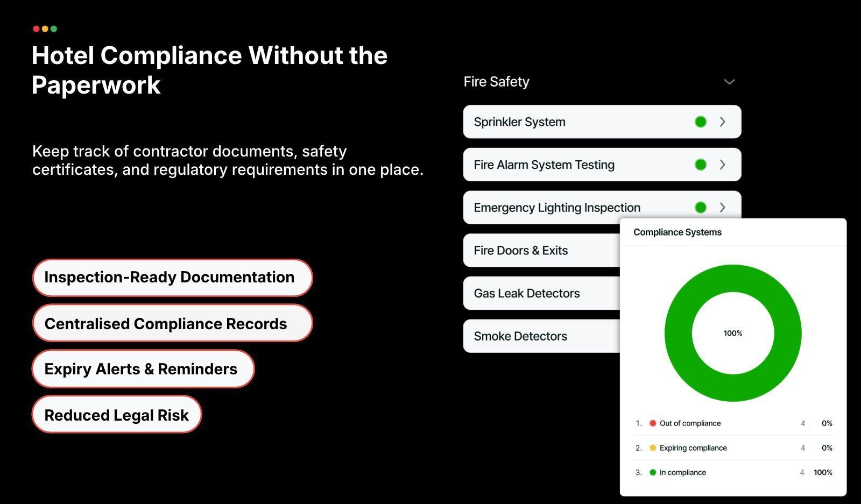
Task: Click the 100% label inside the donut
Action: [x=733, y=333]
